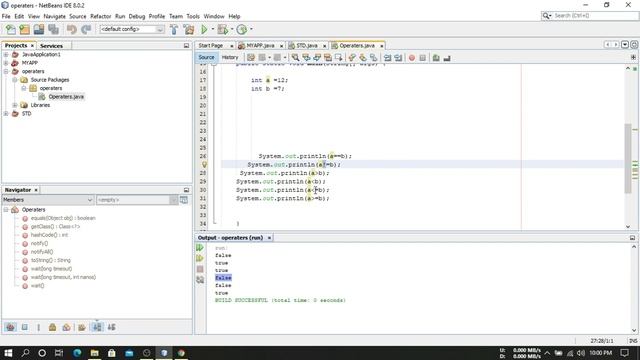The height and width of the screenshot is (360, 640).
Task: Expand the STD project node
Action: click(x=6, y=113)
